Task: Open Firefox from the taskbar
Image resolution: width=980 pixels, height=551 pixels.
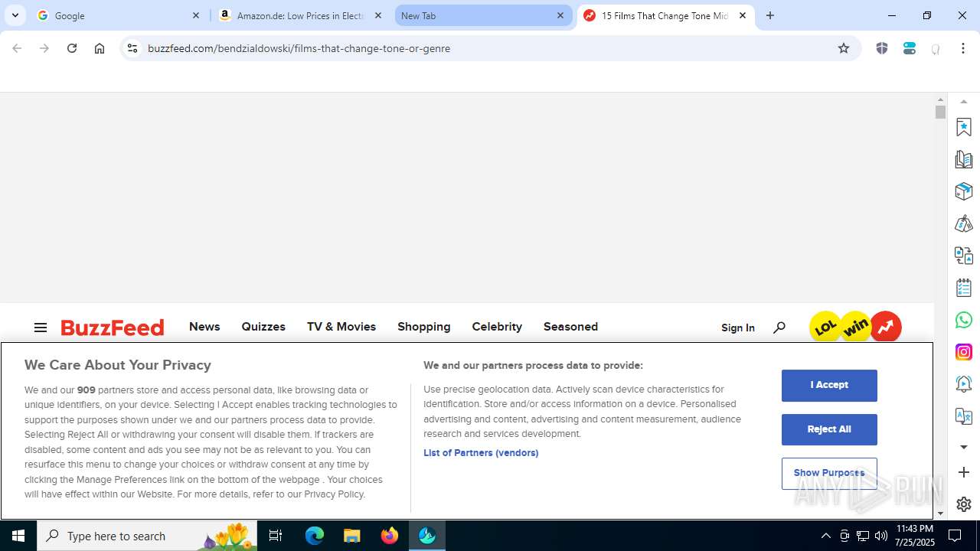Action: point(390,536)
